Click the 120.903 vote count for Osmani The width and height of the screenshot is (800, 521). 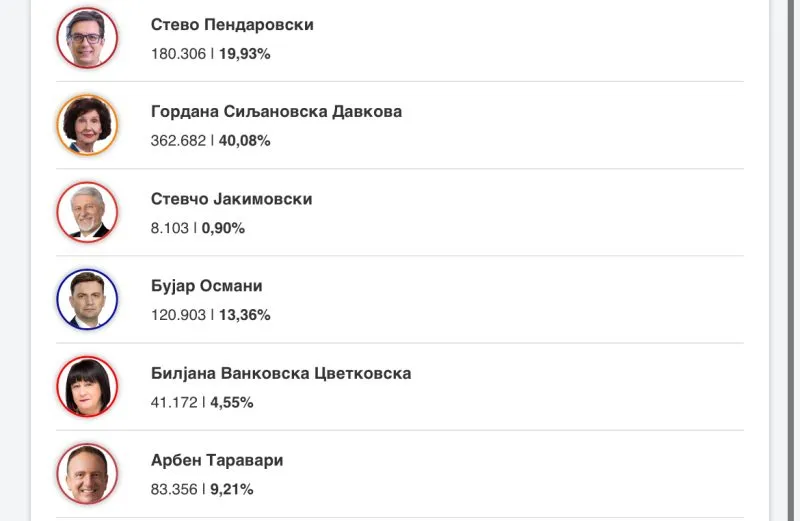(x=178, y=315)
